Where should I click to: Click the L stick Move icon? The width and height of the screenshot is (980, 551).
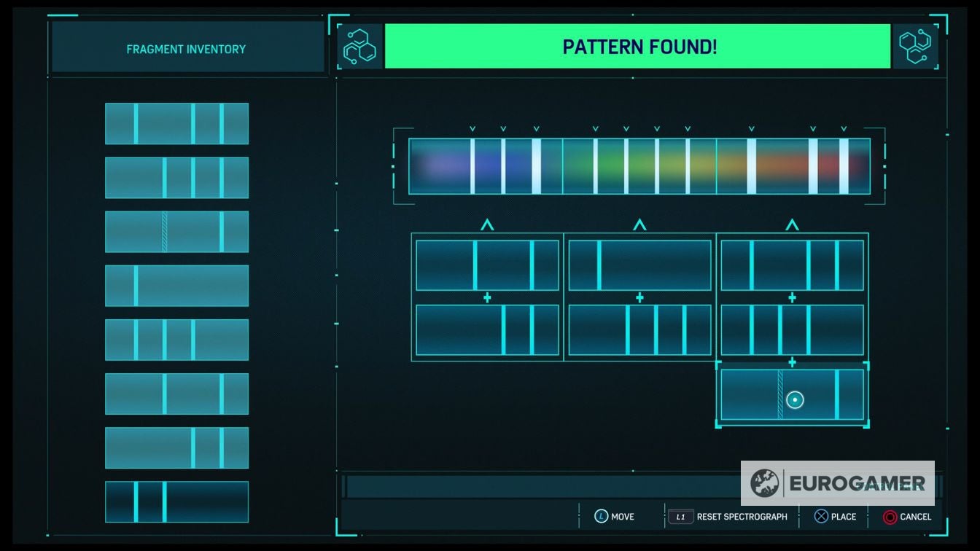pos(601,516)
